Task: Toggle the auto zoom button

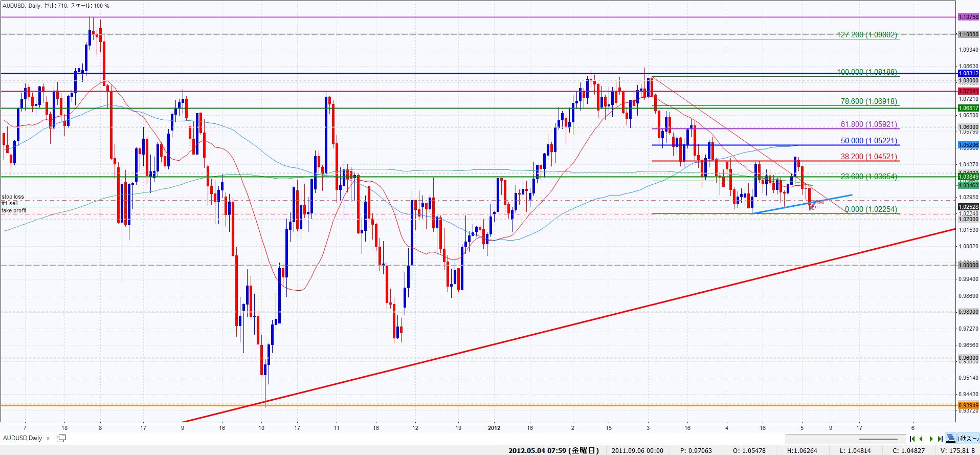Action: 968,439
